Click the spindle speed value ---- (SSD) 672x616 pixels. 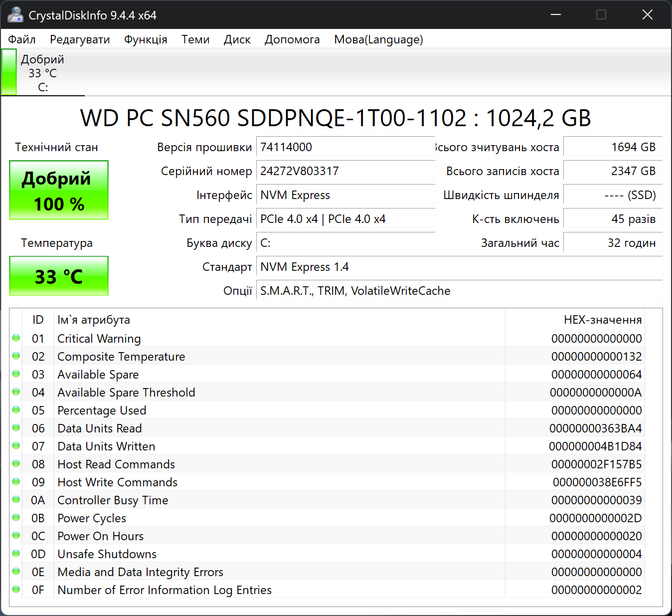pos(613,195)
